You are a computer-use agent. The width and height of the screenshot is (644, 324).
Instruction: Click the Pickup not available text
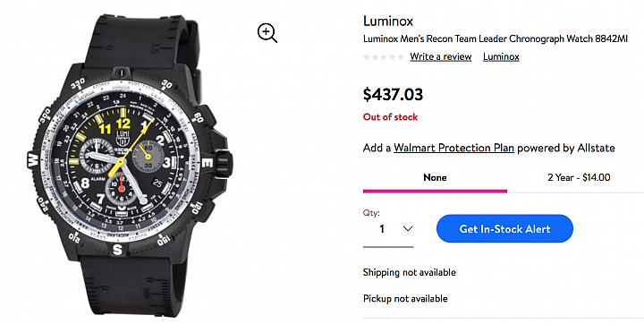[405, 299]
